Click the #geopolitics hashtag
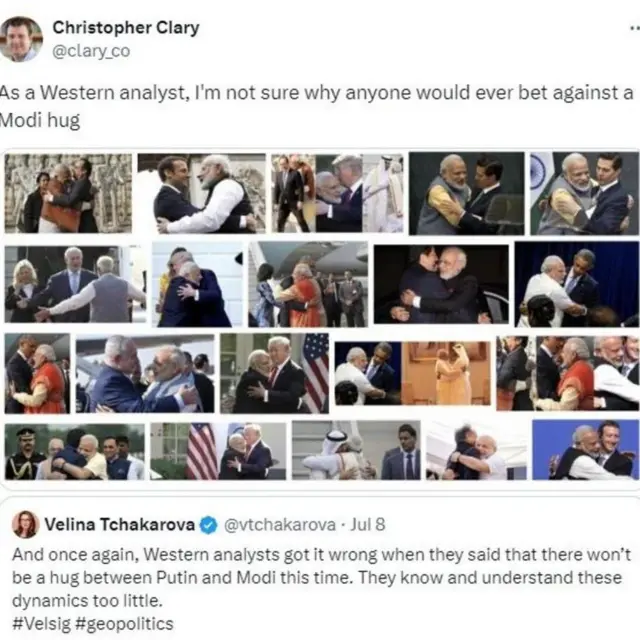This screenshot has height=640, width=640. [124, 624]
